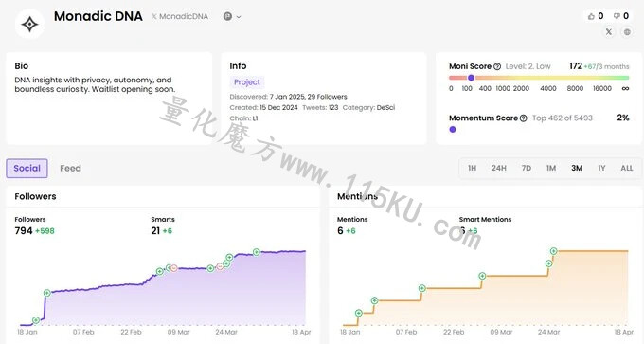Viewport: 644px width, 344px height.
Task: Click the Bio description text
Action: click(95, 84)
